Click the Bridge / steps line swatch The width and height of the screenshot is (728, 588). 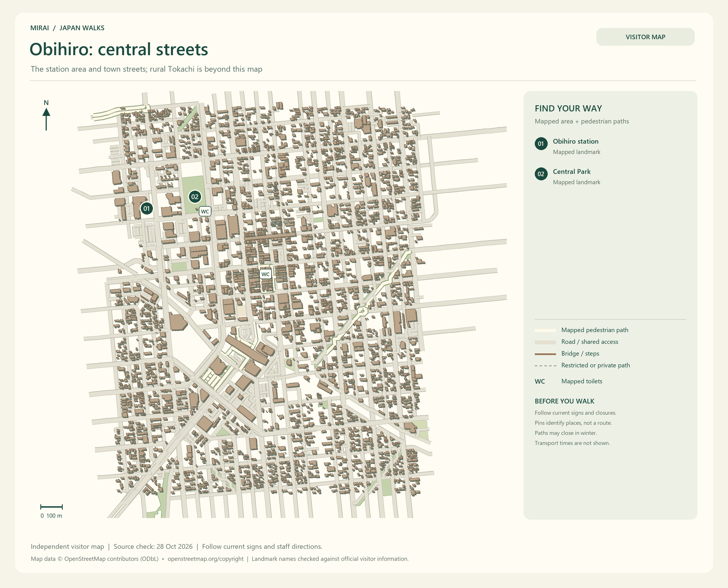pos(545,354)
